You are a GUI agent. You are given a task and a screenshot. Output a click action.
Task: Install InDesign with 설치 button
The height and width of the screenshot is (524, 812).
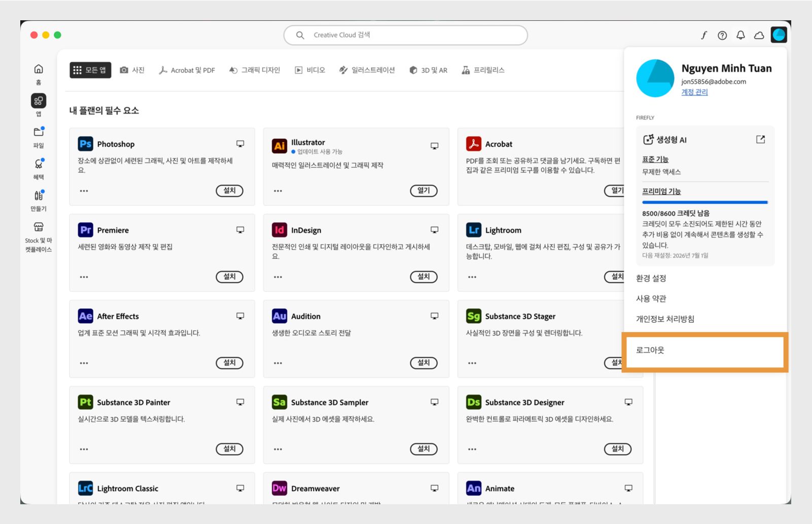pos(424,277)
